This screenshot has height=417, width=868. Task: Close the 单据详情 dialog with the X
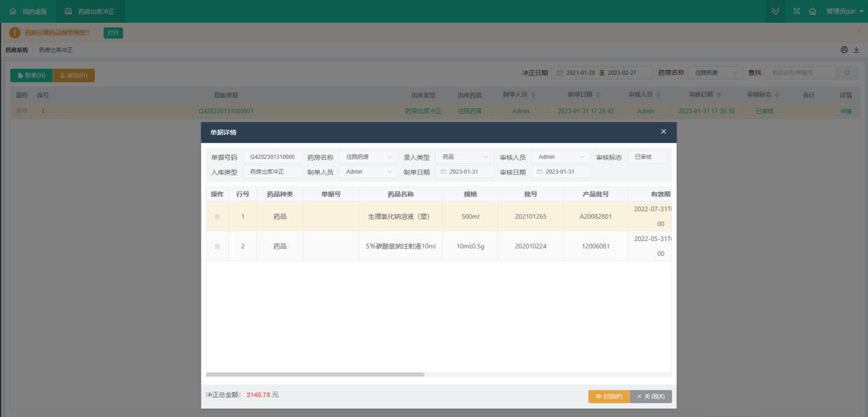pyautogui.click(x=663, y=132)
